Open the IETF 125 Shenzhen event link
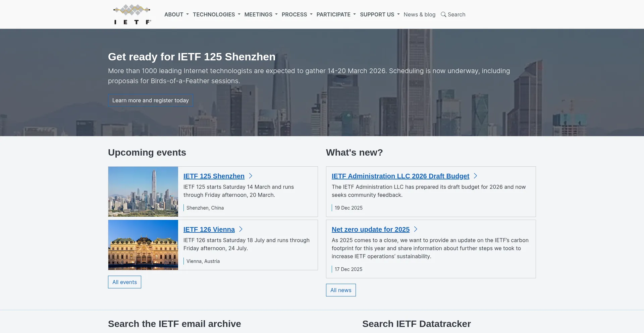Image resolution: width=644 pixels, height=333 pixels. click(x=214, y=176)
